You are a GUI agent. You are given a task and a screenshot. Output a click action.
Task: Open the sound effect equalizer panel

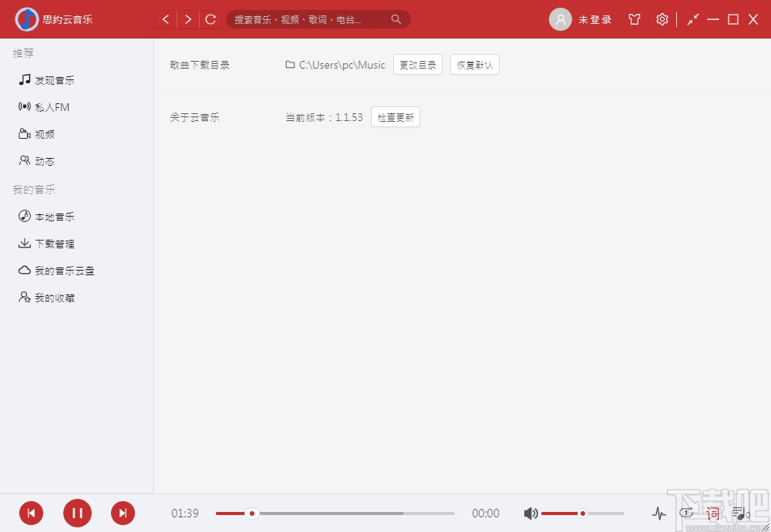click(659, 513)
